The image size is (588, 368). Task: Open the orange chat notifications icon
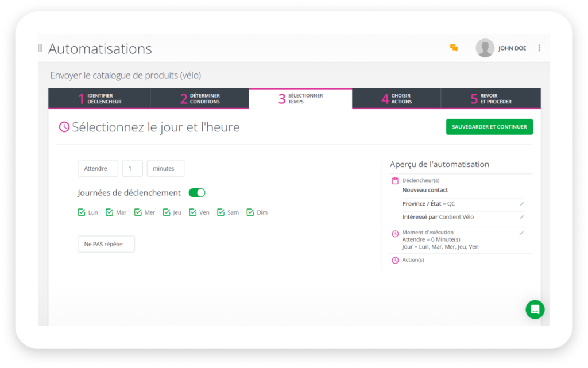pyautogui.click(x=454, y=48)
